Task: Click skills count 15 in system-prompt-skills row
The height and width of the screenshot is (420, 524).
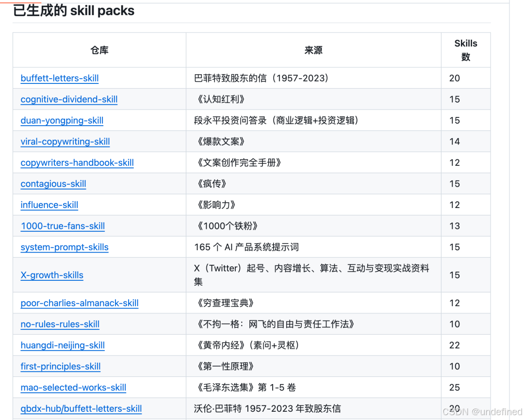Action: click(455, 247)
